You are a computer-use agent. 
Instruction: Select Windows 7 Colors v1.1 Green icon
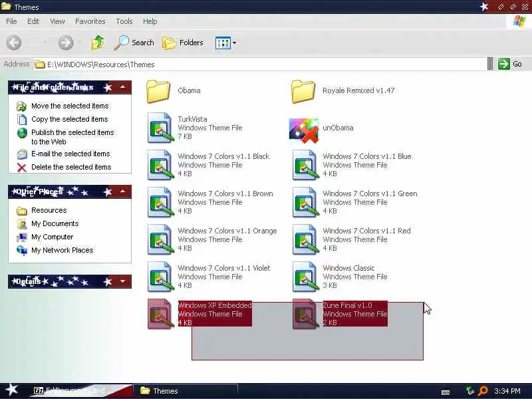pos(305,203)
